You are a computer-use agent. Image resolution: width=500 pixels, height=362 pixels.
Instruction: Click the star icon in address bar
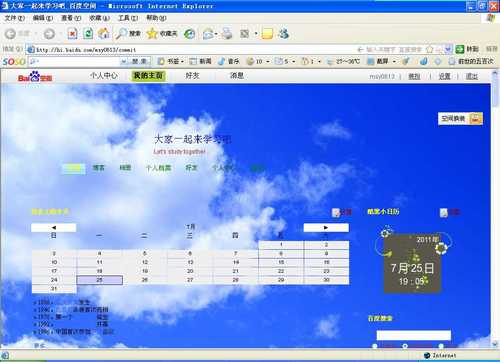[430, 50]
